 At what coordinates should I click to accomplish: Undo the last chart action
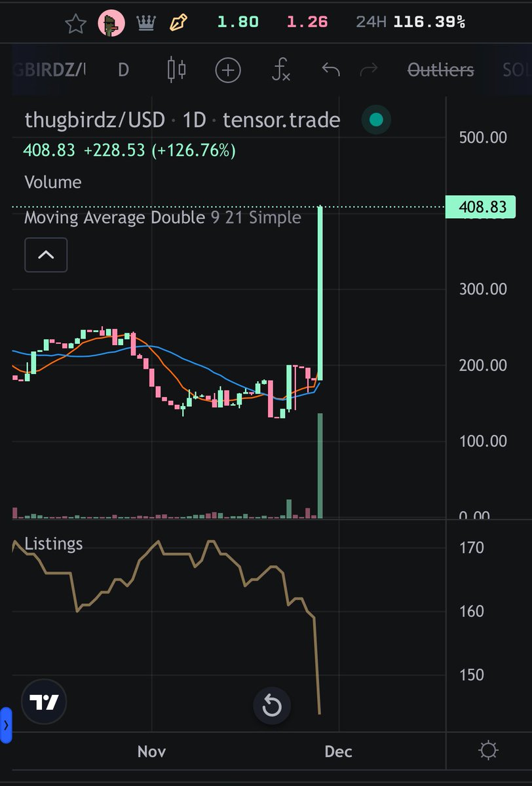(x=331, y=69)
